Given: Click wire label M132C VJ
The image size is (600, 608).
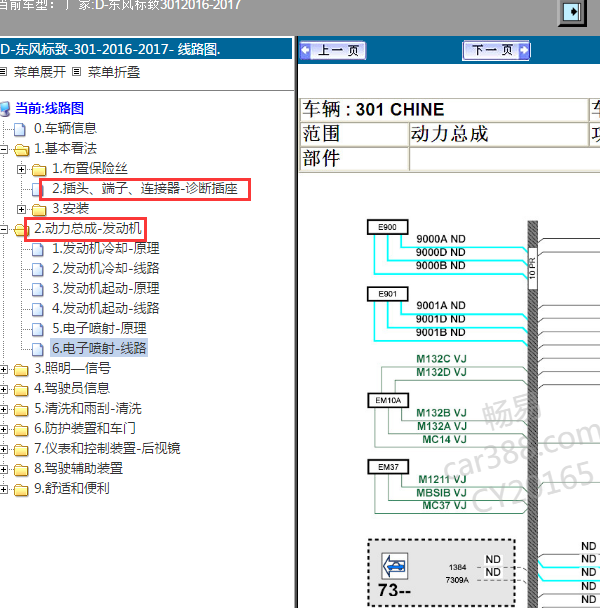Looking at the screenshot, I should [x=441, y=359].
